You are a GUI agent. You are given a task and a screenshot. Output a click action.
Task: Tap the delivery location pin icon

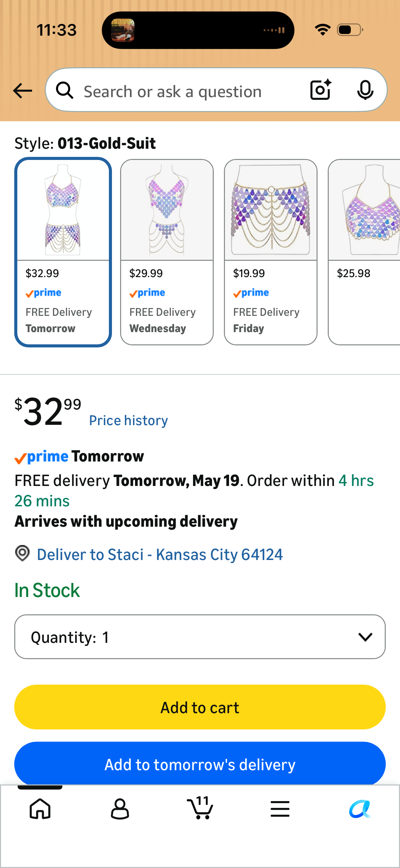pos(22,553)
